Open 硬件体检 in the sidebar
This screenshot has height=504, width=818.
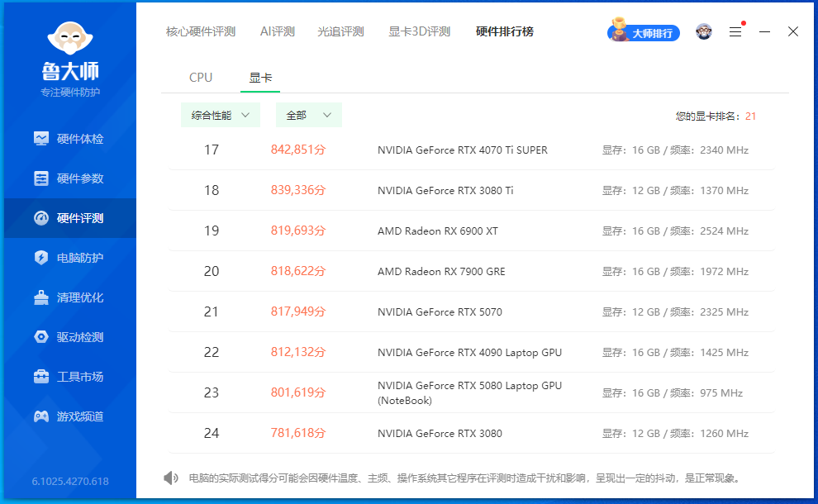(x=70, y=139)
